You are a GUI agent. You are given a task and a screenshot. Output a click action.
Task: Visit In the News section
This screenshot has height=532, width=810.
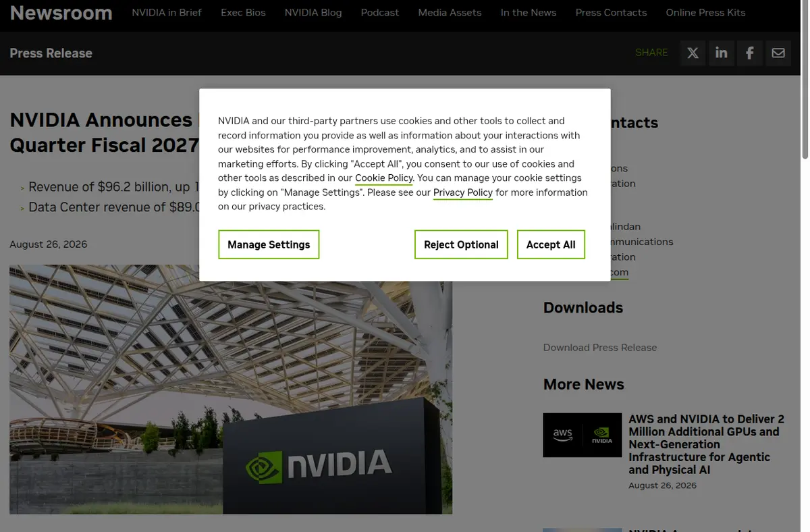pyautogui.click(x=529, y=12)
